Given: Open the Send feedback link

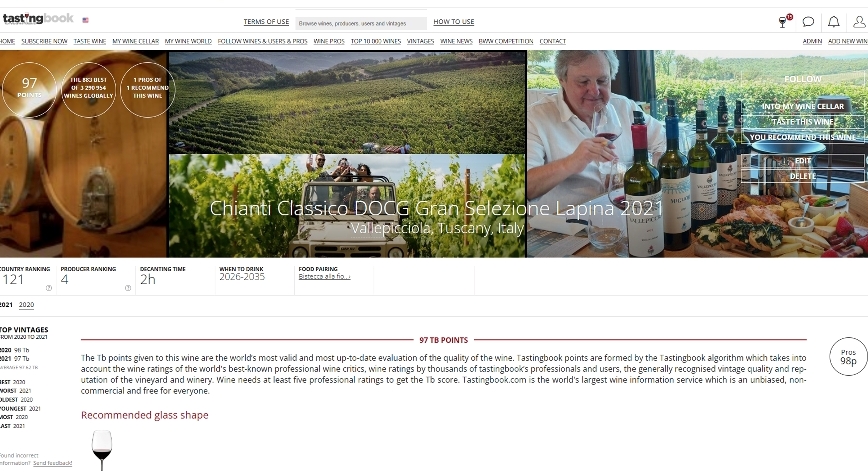Looking at the screenshot, I should [x=53, y=463].
